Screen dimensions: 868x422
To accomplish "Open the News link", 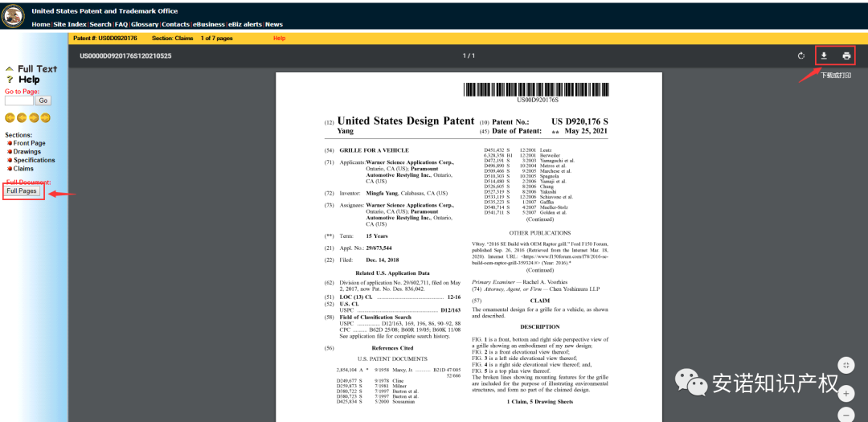I will click(274, 24).
